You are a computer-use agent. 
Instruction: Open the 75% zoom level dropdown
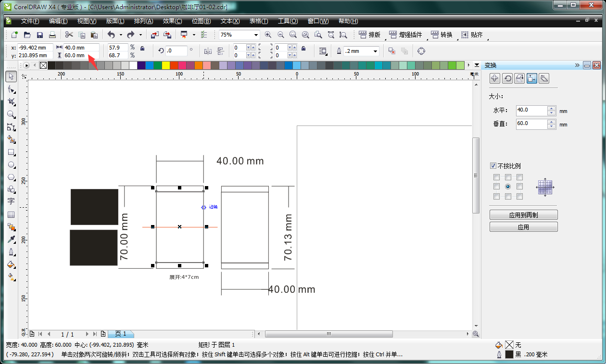pos(255,35)
